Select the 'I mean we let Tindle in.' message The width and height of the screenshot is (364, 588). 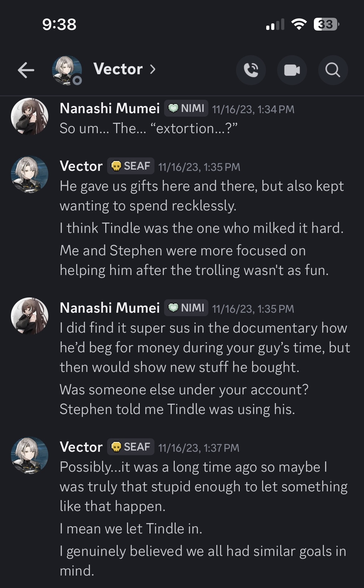pos(131,529)
